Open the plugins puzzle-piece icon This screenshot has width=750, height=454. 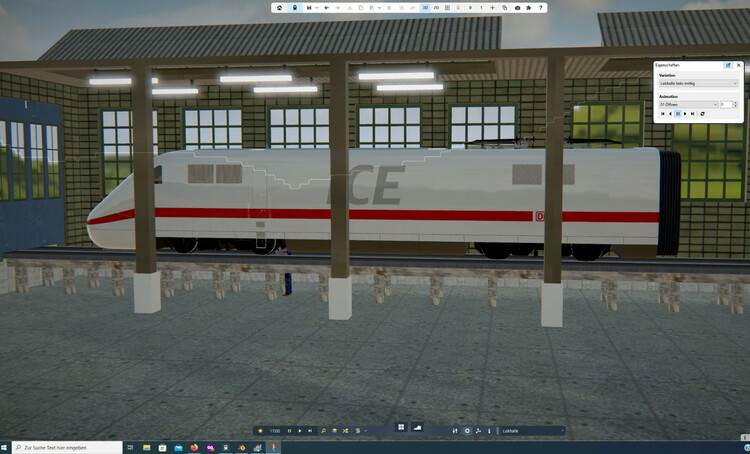(x=529, y=8)
